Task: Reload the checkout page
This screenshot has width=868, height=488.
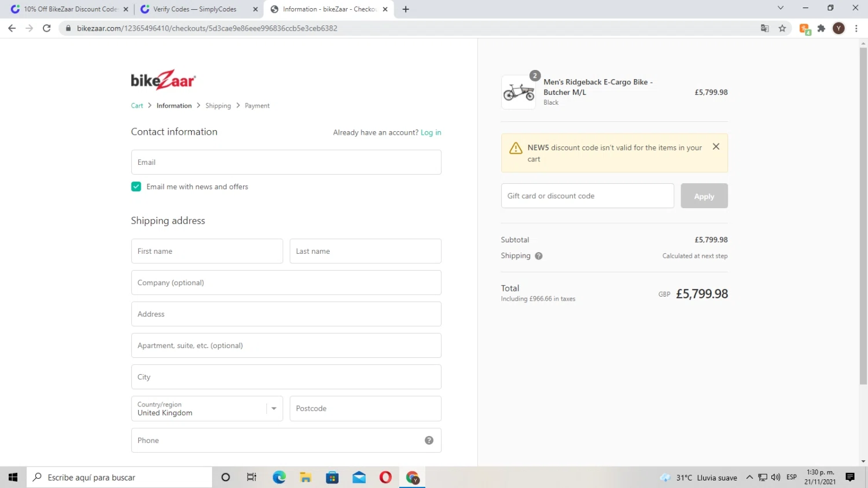Action: pos(47,28)
